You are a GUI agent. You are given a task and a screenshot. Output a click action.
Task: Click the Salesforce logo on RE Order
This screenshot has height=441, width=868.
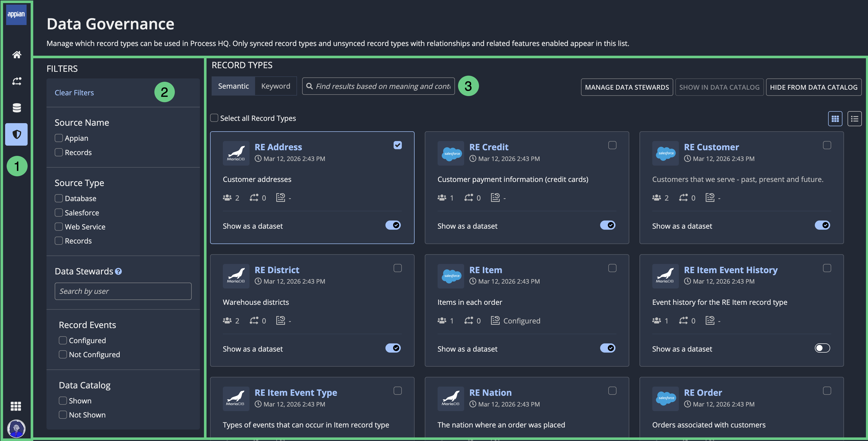coord(665,399)
